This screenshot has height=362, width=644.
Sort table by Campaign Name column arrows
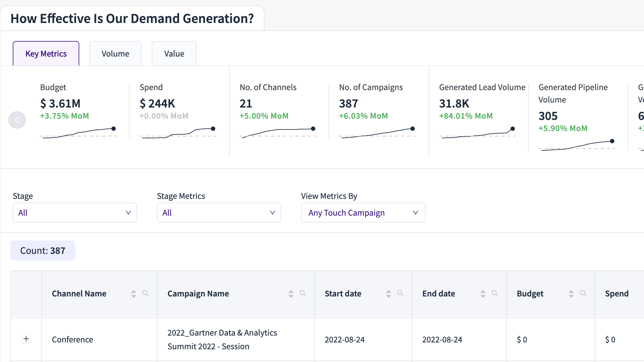click(291, 294)
